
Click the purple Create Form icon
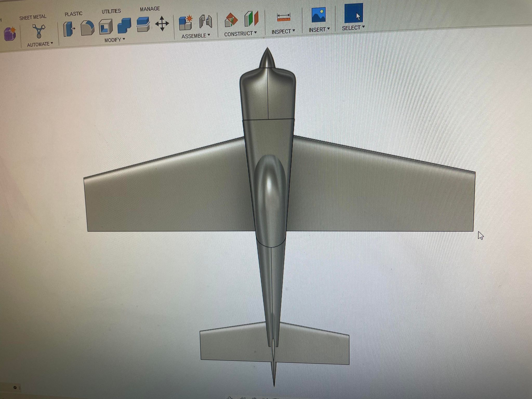pos(10,34)
